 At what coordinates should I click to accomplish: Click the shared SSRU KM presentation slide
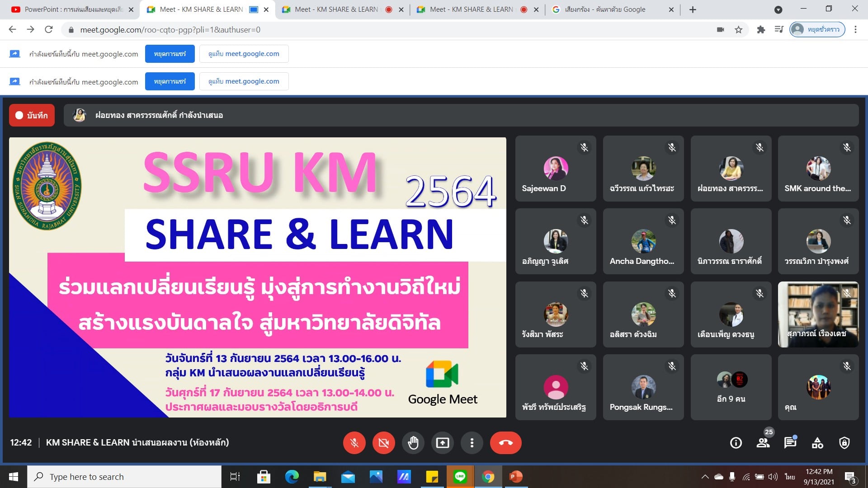tap(257, 277)
